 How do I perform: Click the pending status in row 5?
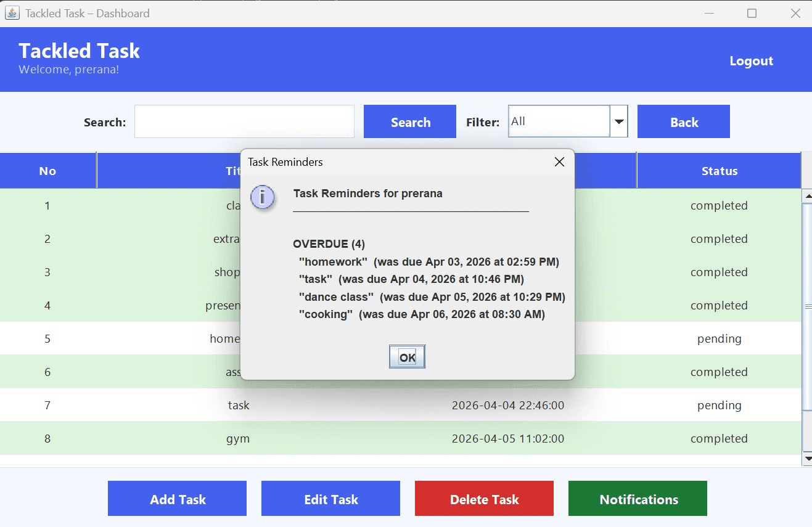tap(719, 338)
